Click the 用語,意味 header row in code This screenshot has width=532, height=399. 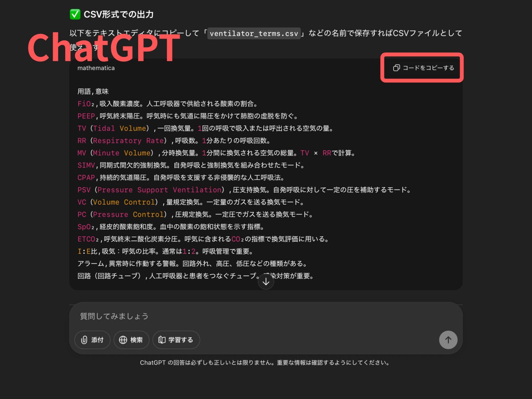coord(93,92)
